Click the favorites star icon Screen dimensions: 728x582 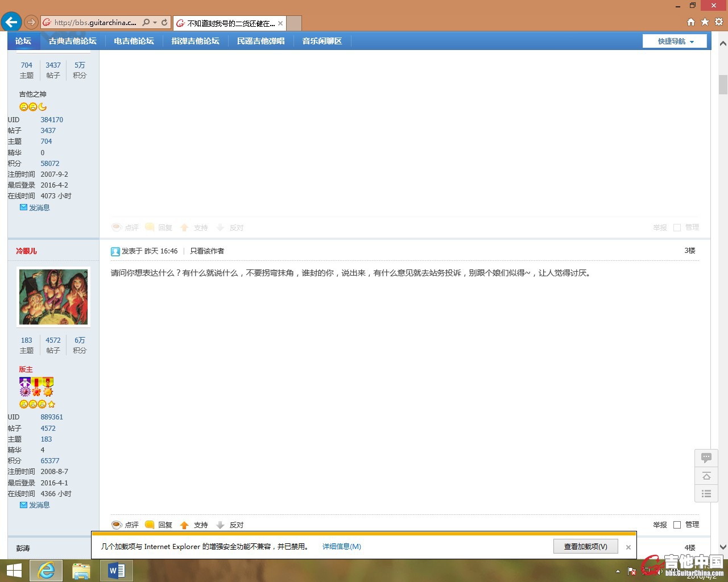click(705, 22)
